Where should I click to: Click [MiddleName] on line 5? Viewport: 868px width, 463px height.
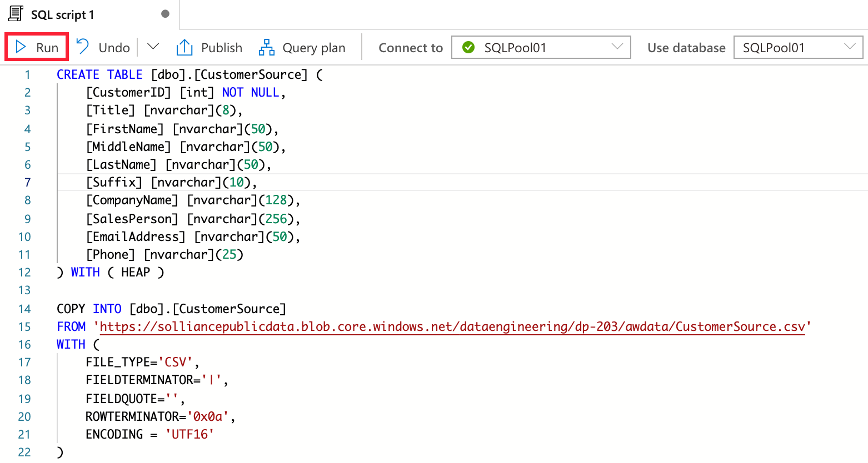tap(128, 147)
